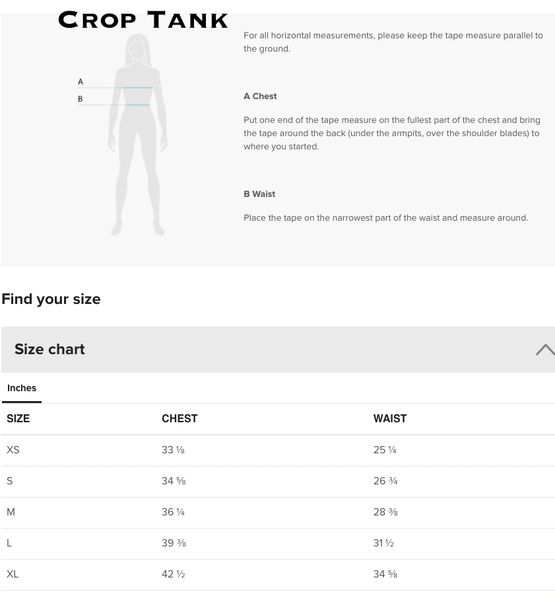Select the S size row label
Image resolution: width=555 pixels, height=600 pixels.
tap(10, 481)
